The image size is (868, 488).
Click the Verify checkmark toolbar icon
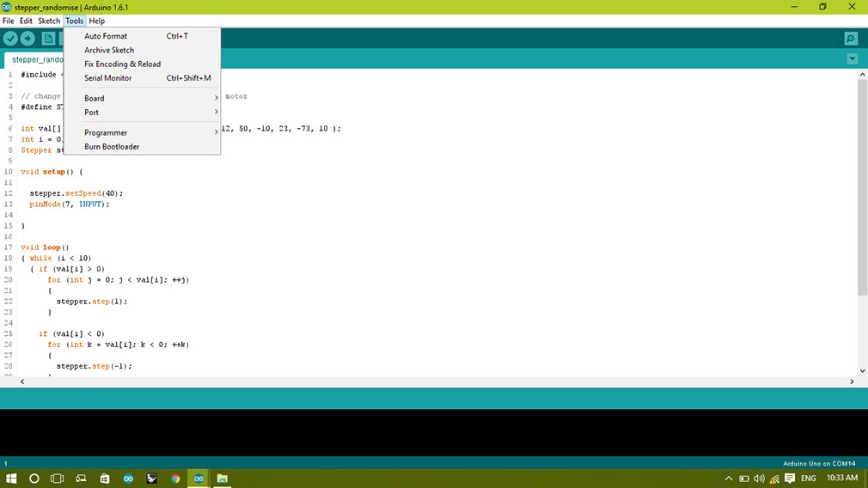point(10,38)
